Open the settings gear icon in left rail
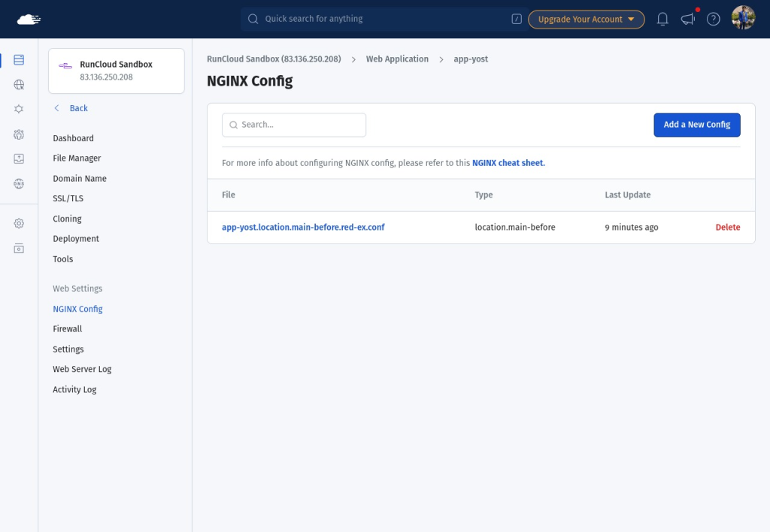 coord(19,223)
